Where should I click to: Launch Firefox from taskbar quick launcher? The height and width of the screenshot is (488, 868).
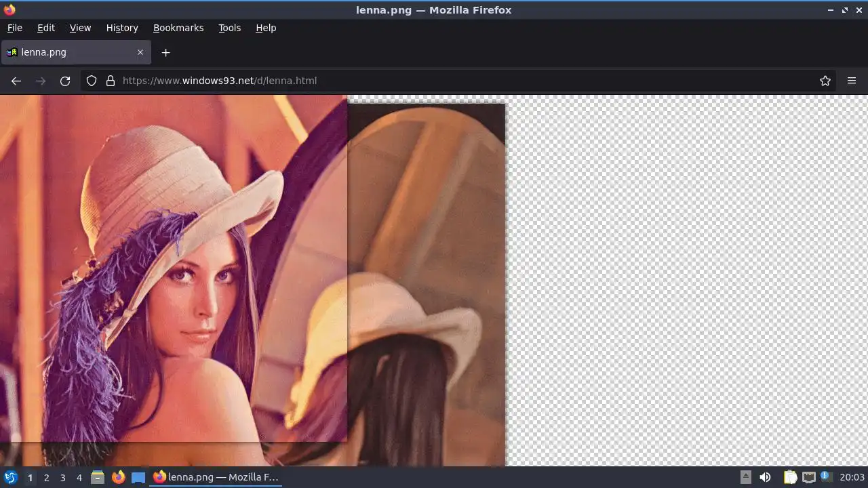tap(118, 477)
